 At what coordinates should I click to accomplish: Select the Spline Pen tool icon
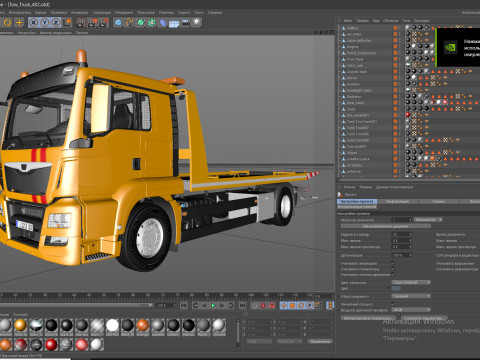click(x=129, y=23)
